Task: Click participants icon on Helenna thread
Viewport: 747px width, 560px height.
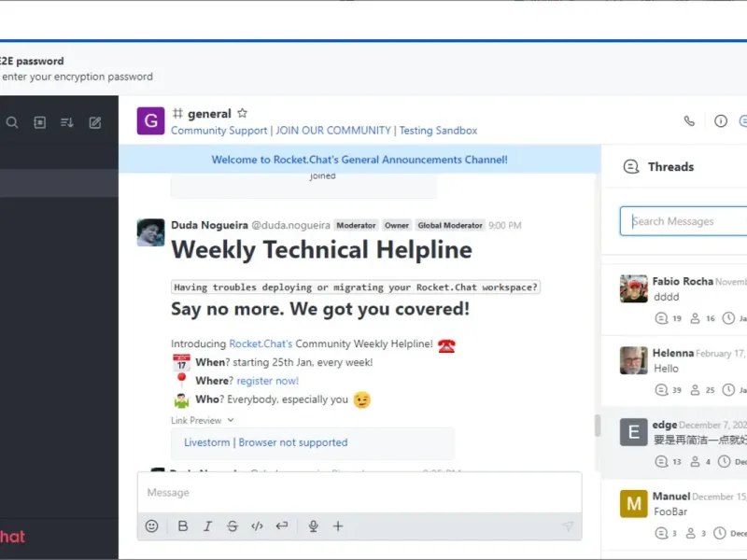Action: click(695, 390)
